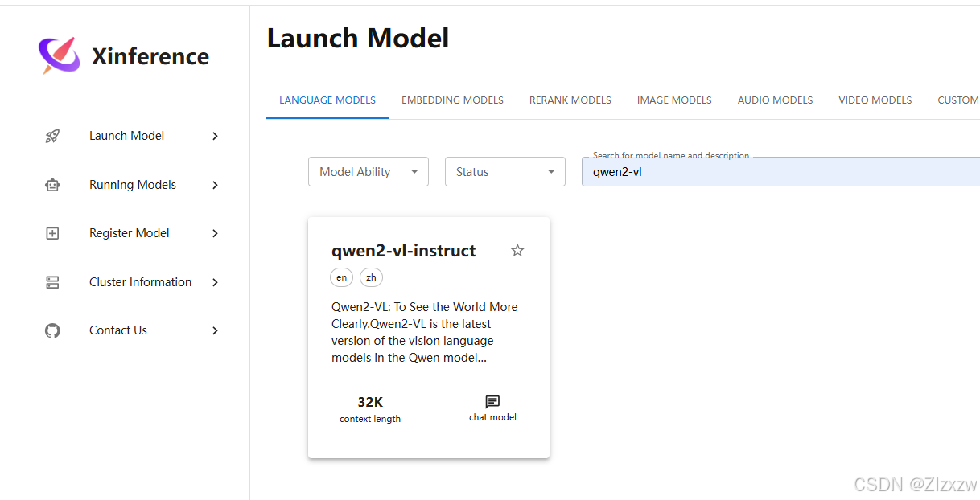
Task: Open the Status dropdown
Action: click(505, 171)
